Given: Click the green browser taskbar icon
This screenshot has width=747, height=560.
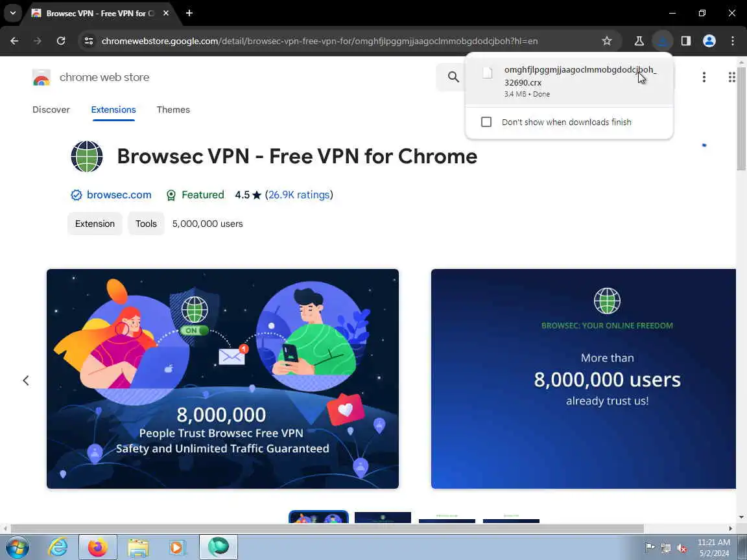Looking at the screenshot, I should tap(218, 547).
